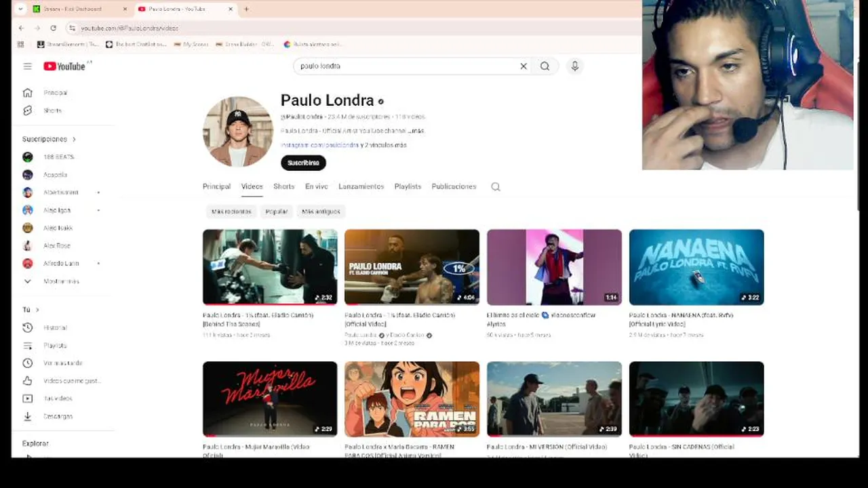This screenshot has height=488, width=868.
Task: Open AlbertsJrant subscription channel
Action: coord(62,192)
